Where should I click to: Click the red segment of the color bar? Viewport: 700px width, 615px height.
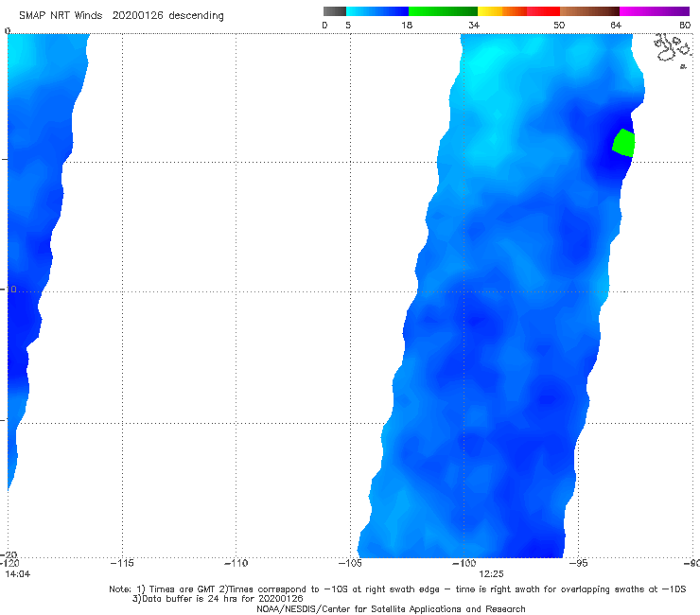coord(543,11)
